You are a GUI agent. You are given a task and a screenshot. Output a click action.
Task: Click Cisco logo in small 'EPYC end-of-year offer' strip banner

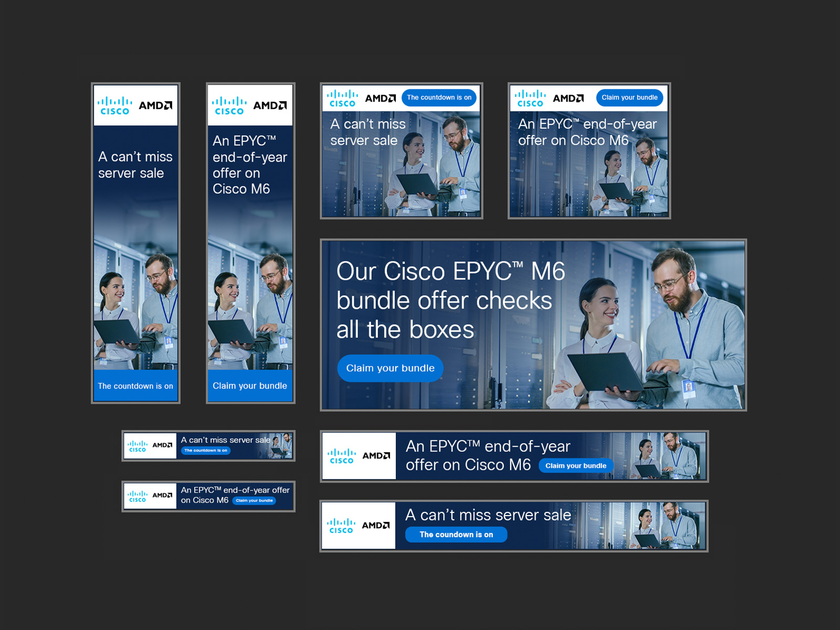tap(138, 496)
